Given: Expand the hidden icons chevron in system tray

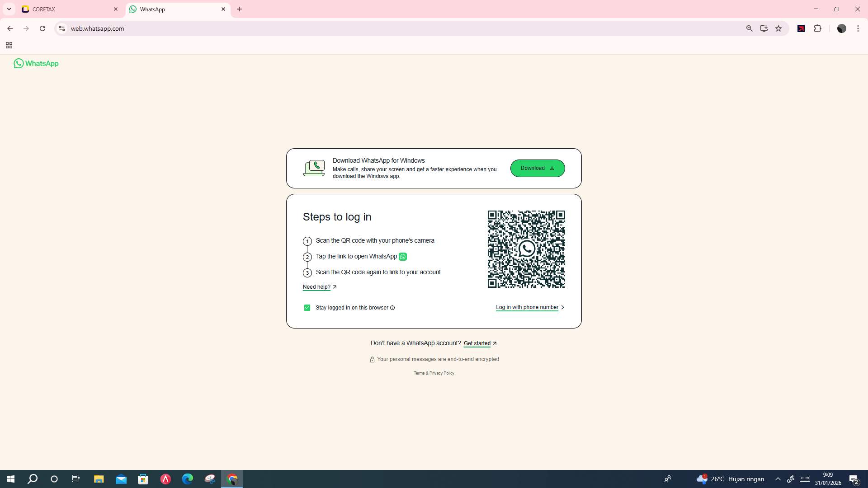Looking at the screenshot, I should pos(778,479).
